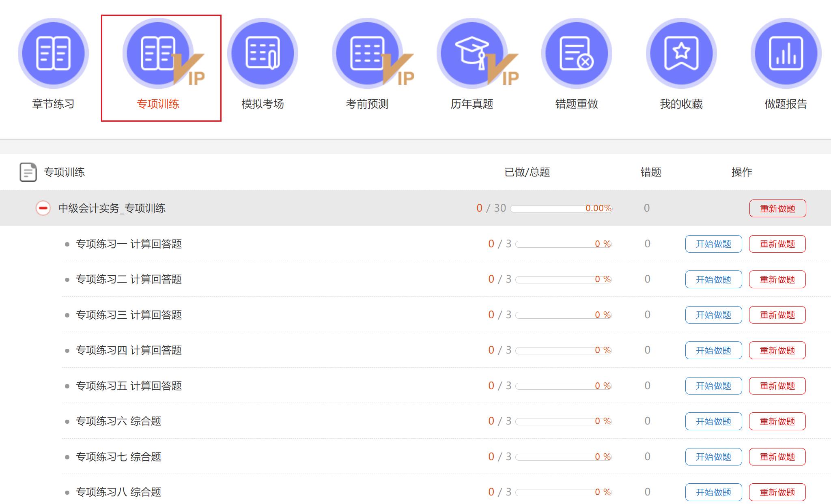Click 重新做题 for 中级会计实务_专项训练
The height and width of the screenshot is (504, 831).
pos(777,208)
